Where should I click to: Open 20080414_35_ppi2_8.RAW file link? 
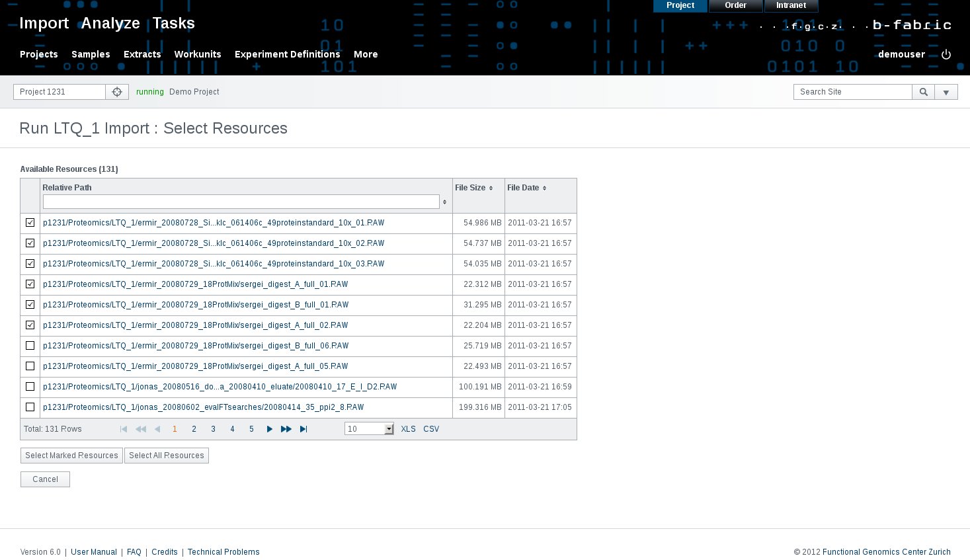click(204, 407)
